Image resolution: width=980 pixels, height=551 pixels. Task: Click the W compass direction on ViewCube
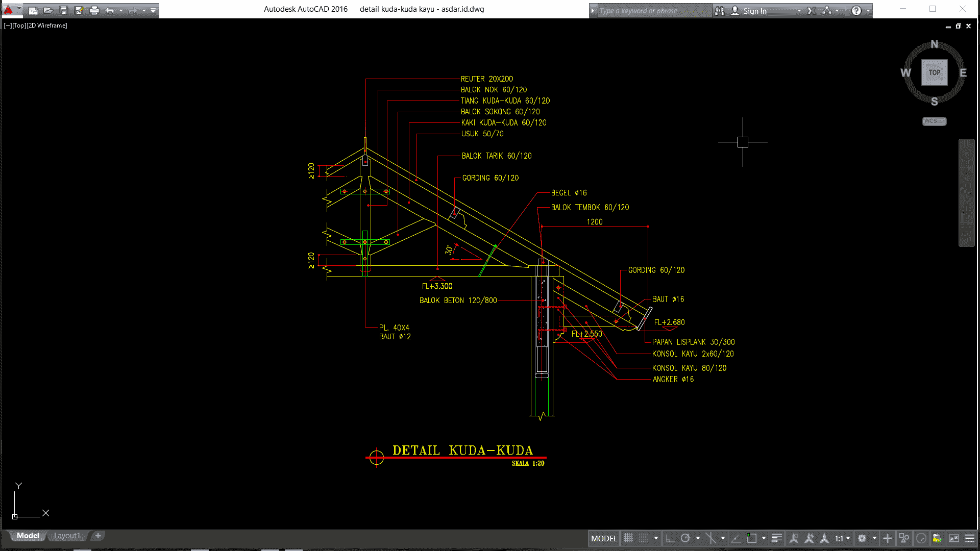tap(905, 73)
